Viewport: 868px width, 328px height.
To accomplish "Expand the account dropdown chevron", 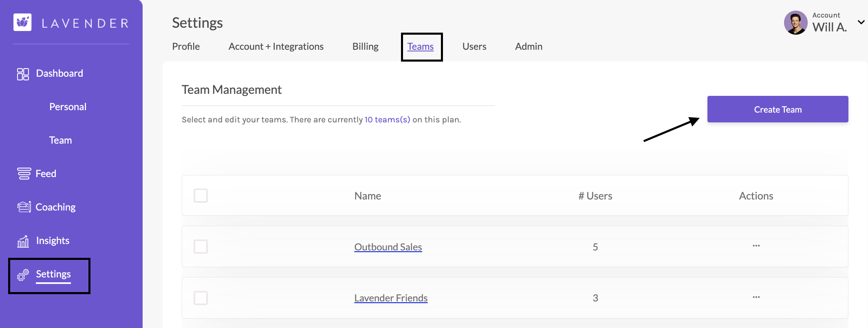I will (x=861, y=22).
